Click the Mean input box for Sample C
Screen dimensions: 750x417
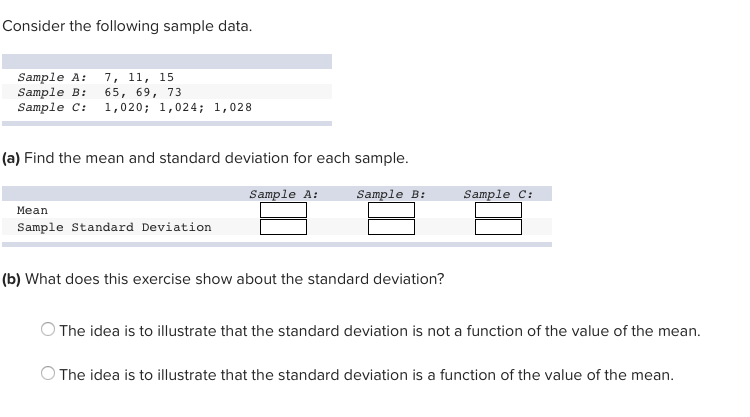click(x=498, y=210)
